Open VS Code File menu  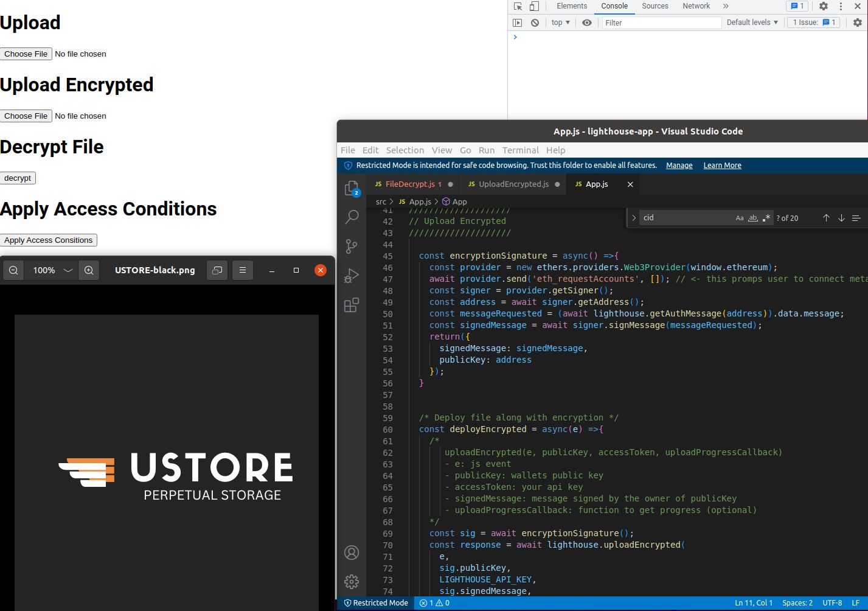tap(348, 150)
